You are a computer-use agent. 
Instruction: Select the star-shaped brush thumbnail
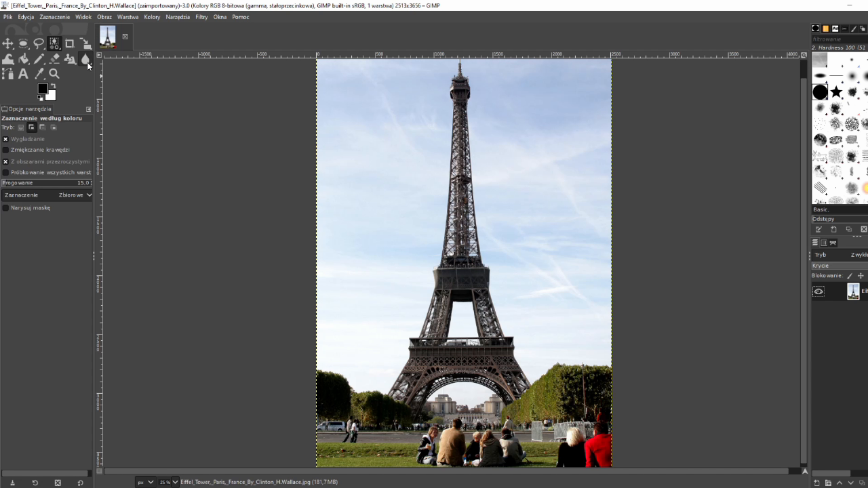(836, 91)
